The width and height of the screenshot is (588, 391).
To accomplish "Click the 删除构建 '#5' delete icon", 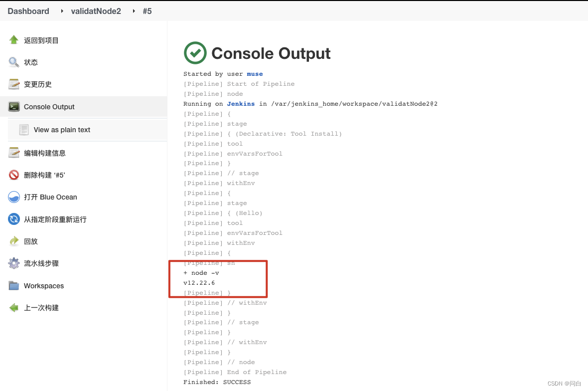I will click(13, 175).
